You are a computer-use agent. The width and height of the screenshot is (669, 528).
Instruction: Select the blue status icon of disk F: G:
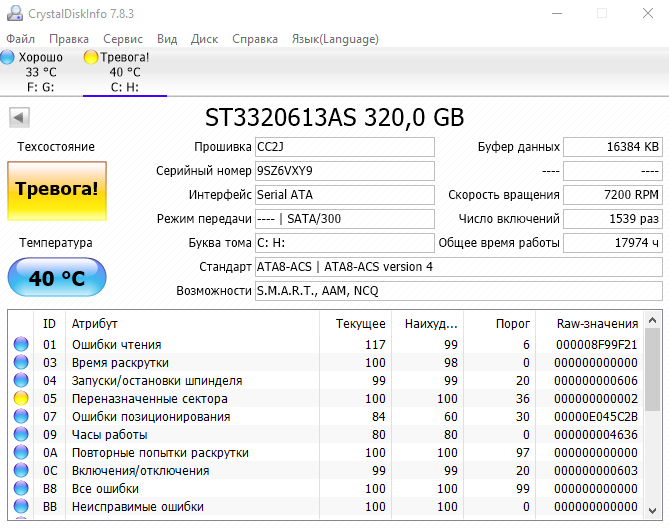click(x=8, y=57)
